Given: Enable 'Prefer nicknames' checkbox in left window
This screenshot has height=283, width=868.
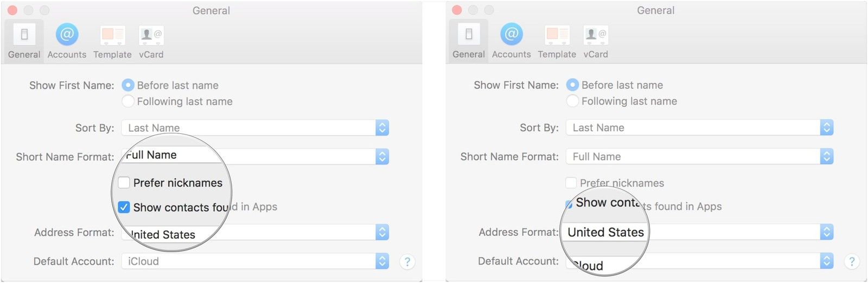Looking at the screenshot, I should (124, 183).
